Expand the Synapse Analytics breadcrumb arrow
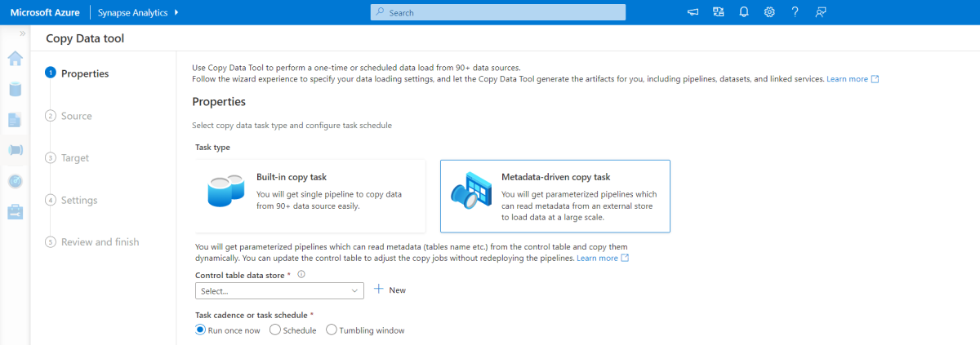 coord(176,12)
